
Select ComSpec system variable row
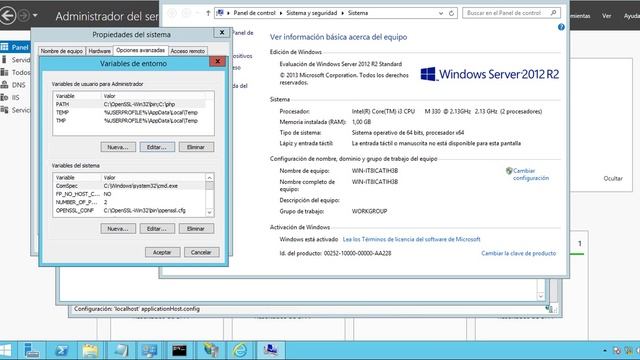click(129, 186)
